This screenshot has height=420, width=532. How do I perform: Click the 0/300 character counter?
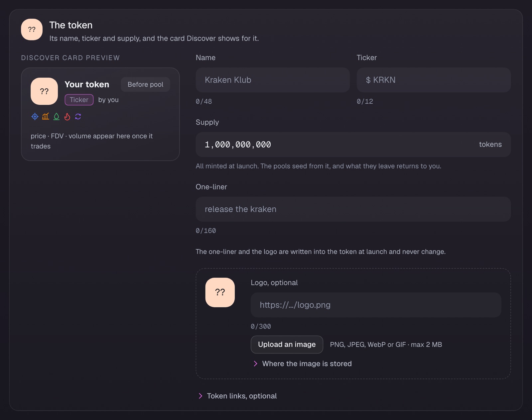click(261, 326)
